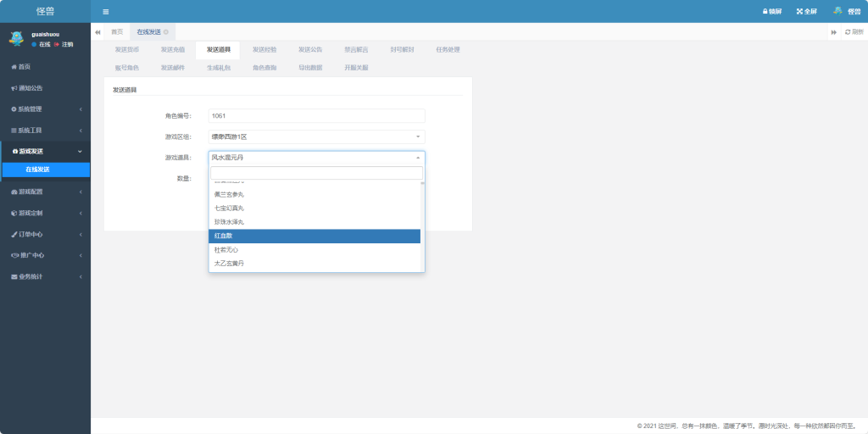Expand the 游戏配置 sidebar menu
The image size is (868, 434).
tap(45, 192)
